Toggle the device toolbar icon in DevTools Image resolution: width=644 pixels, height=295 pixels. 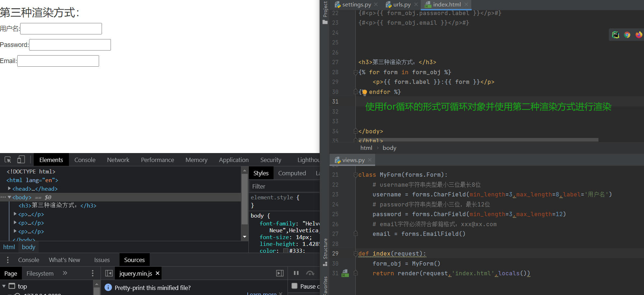[21, 160]
